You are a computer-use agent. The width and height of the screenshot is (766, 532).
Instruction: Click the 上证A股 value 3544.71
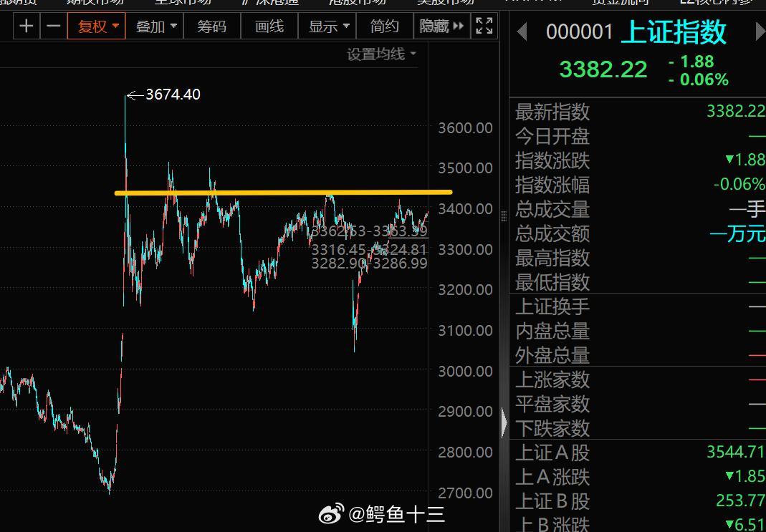(736, 452)
